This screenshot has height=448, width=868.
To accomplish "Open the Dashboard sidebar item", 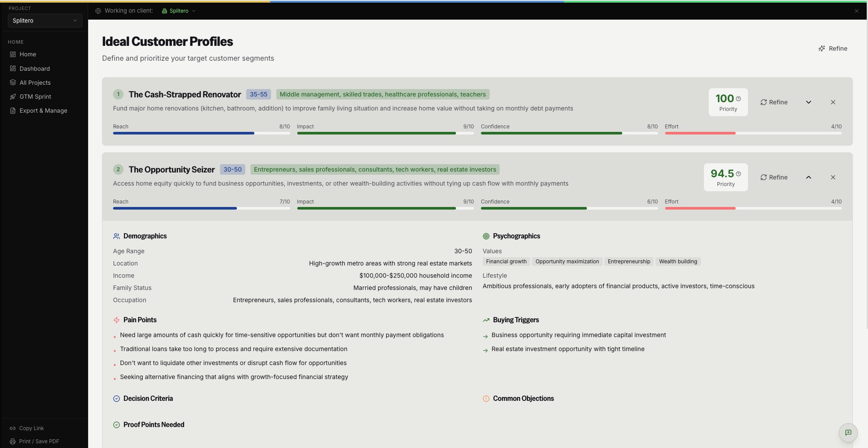I will [45, 69].
